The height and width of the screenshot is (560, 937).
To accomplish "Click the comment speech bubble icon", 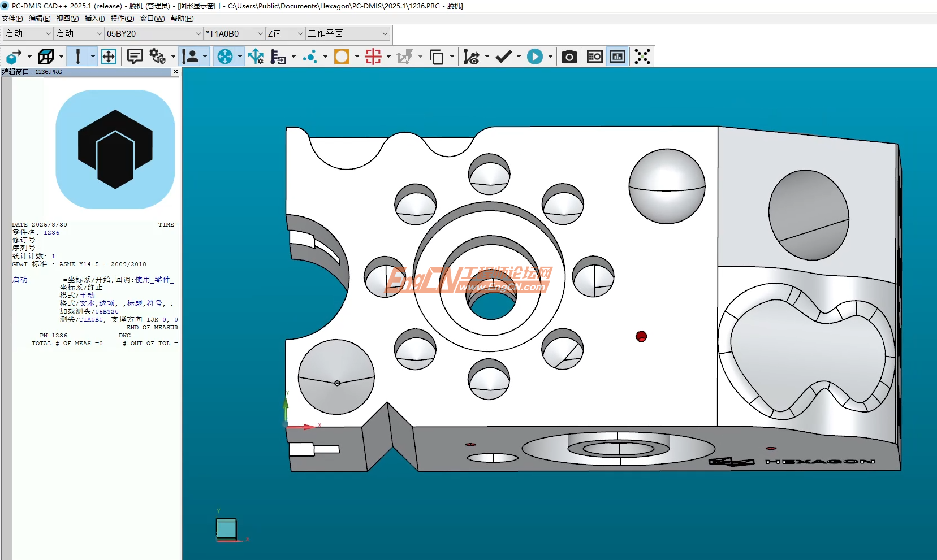I will pyautogui.click(x=135, y=57).
